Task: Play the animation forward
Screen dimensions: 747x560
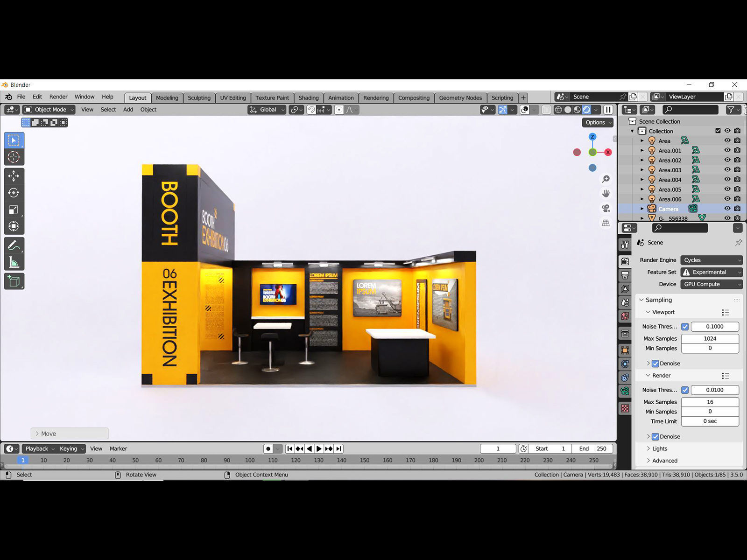Action: [319, 448]
